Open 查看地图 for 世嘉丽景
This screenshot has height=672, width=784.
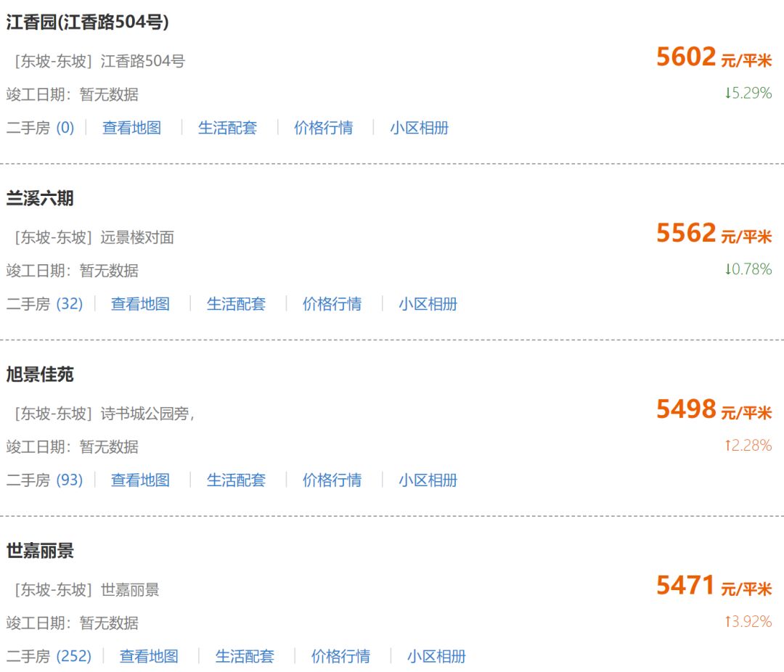[148, 655]
